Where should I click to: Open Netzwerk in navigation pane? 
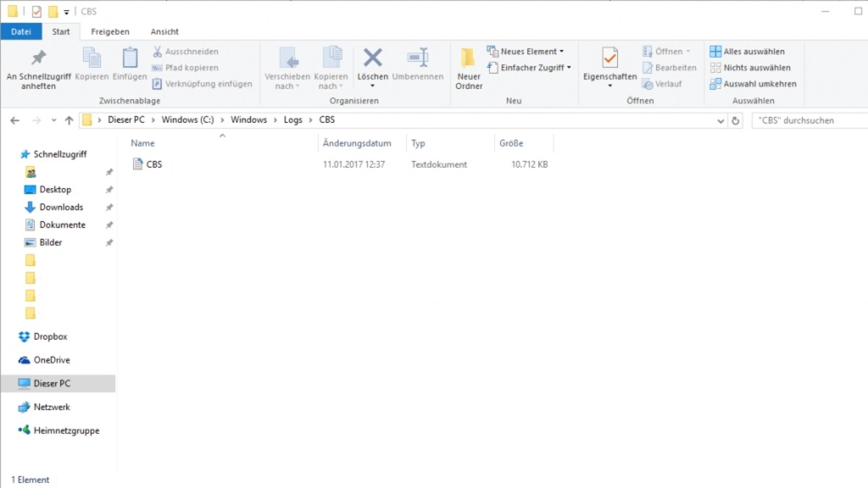click(44, 407)
